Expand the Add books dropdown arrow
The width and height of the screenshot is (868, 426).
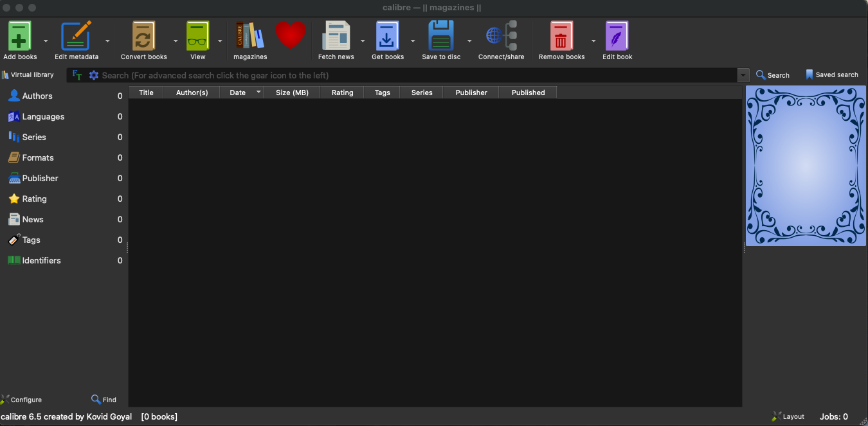[x=46, y=41]
